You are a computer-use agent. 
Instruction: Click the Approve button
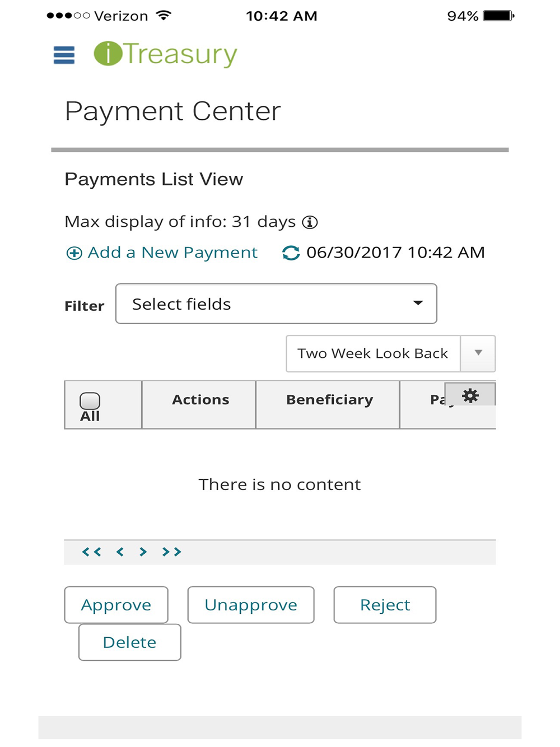coord(116,605)
